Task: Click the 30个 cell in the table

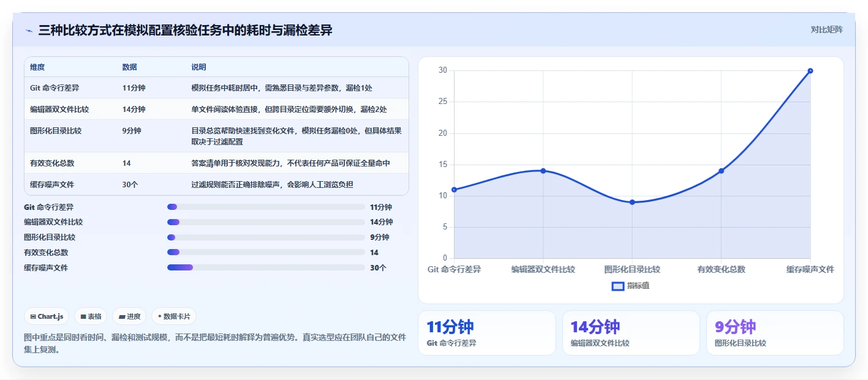Action: coord(130,184)
